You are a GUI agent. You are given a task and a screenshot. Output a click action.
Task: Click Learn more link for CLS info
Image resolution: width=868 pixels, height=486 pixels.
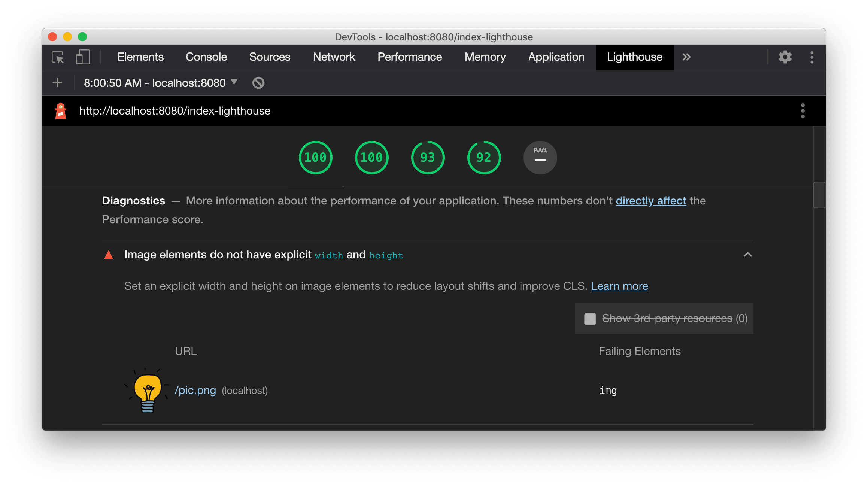point(619,286)
